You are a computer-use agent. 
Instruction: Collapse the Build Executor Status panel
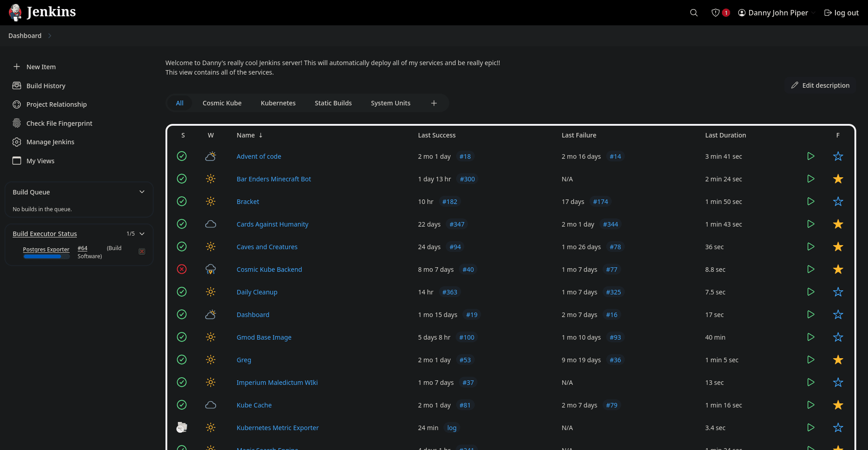[142, 234]
